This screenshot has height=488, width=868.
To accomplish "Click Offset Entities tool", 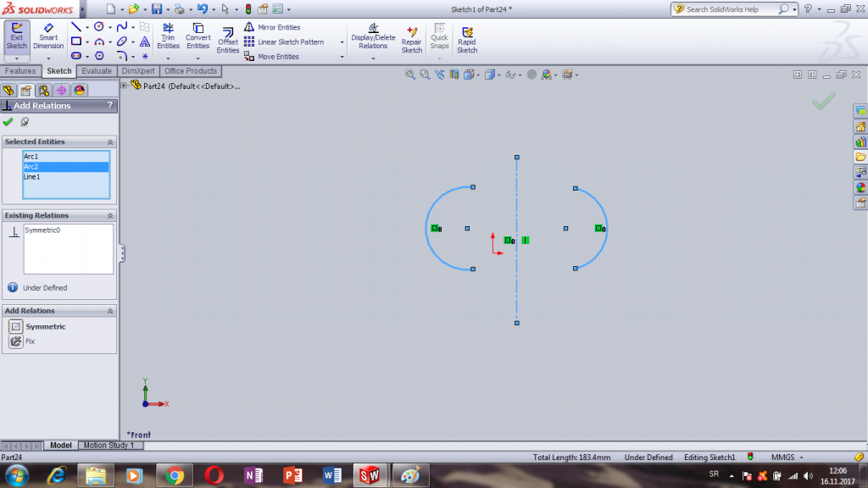I will 227,40.
